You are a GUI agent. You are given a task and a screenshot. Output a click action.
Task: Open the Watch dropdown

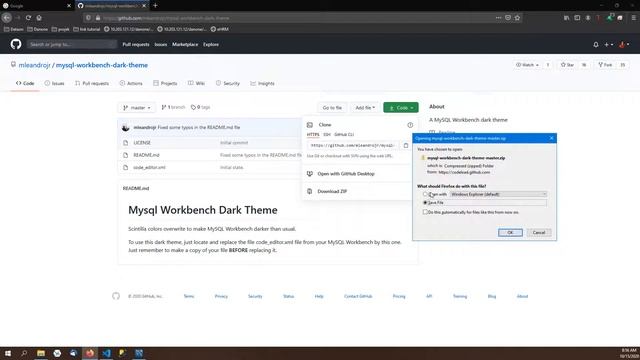click(x=527, y=65)
